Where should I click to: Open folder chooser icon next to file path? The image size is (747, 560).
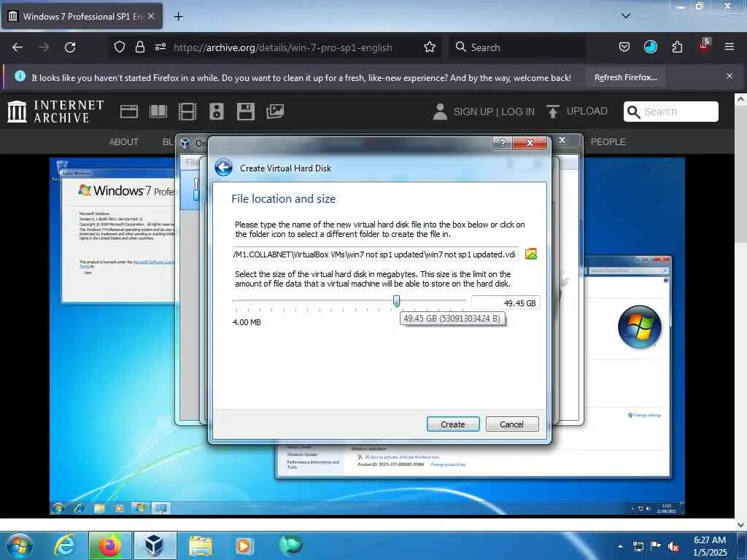point(531,254)
